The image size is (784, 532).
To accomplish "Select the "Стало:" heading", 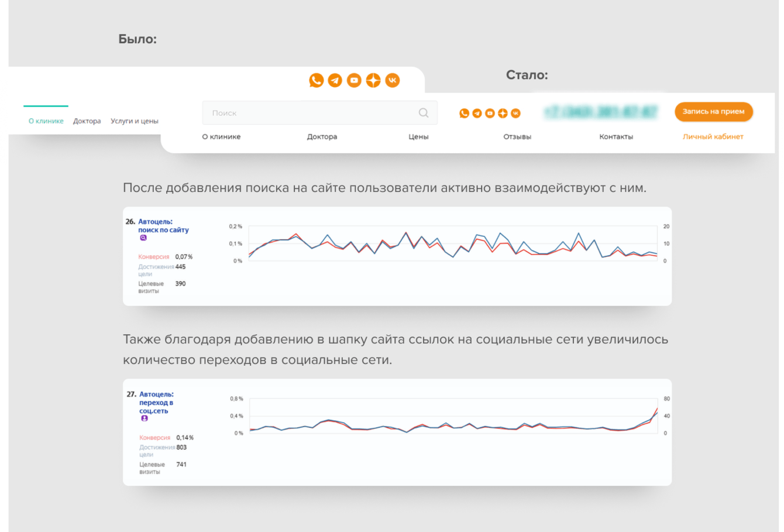I will (x=527, y=75).
